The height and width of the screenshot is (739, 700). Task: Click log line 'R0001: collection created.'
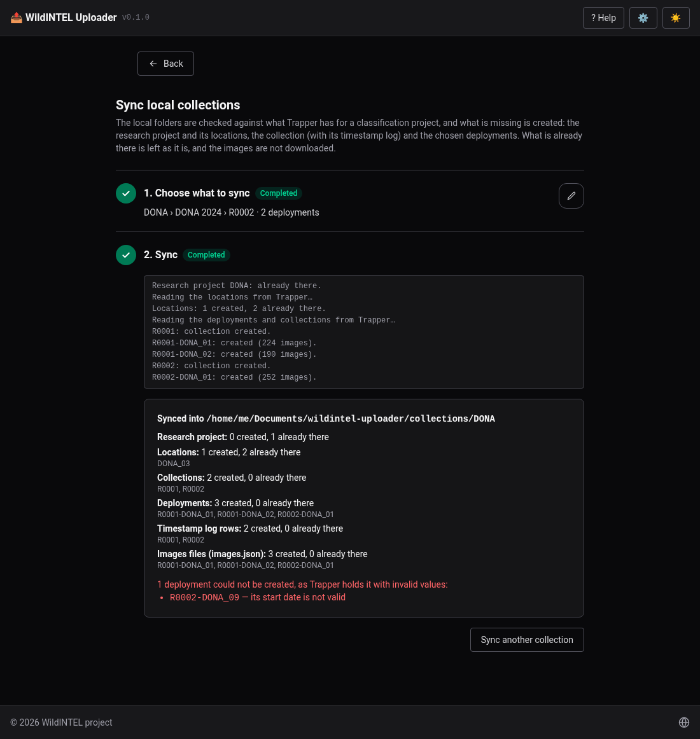click(x=211, y=331)
